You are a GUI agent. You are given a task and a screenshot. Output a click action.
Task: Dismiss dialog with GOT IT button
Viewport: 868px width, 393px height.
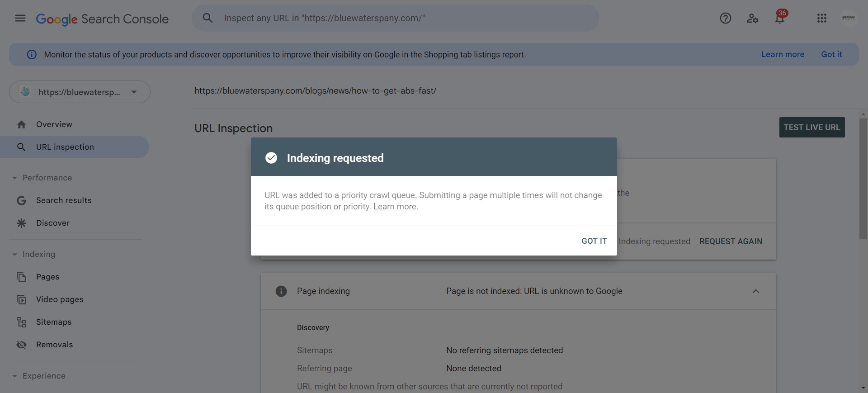(x=594, y=241)
